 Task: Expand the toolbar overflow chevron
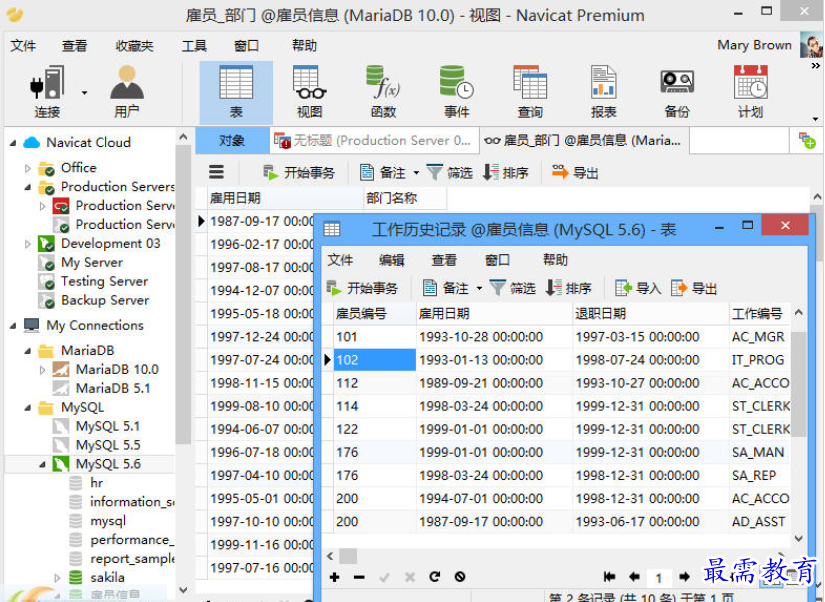816,66
